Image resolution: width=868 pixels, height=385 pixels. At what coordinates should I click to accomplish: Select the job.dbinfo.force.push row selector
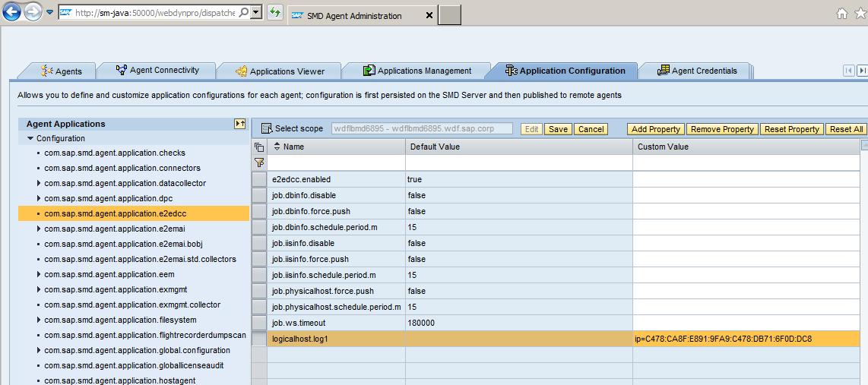coord(259,211)
